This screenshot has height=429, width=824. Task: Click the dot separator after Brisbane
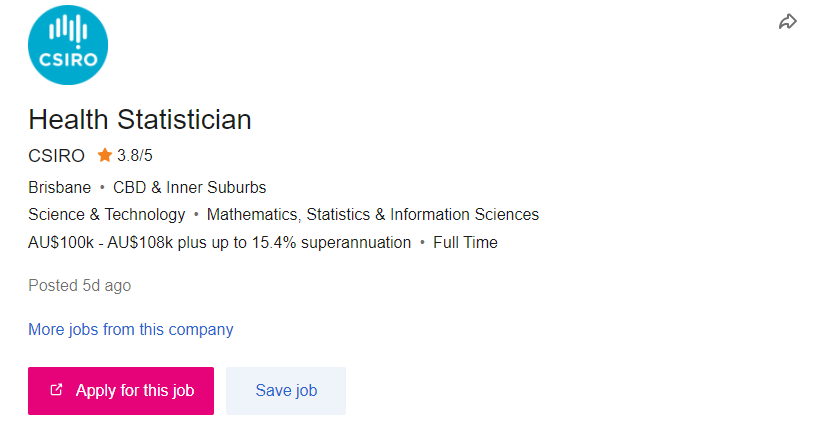point(102,187)
